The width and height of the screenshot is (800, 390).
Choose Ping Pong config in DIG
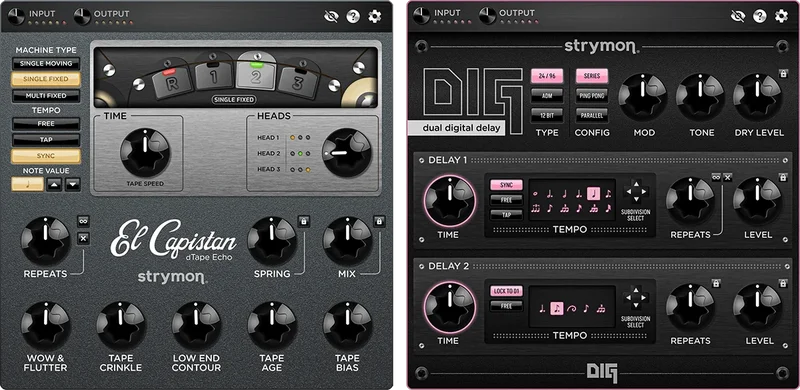[x=592, y=95]
